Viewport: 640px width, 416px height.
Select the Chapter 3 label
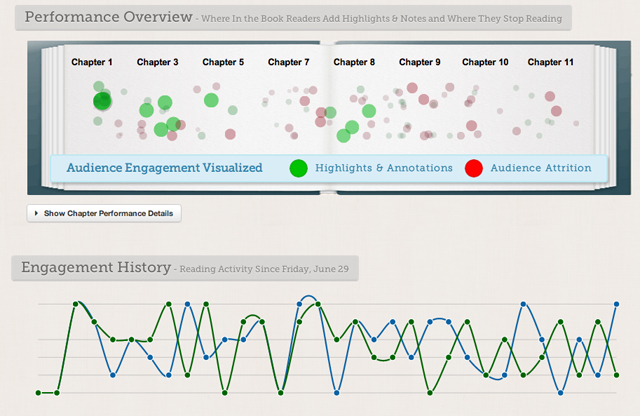pyautogui.click(x=157, y=62)
